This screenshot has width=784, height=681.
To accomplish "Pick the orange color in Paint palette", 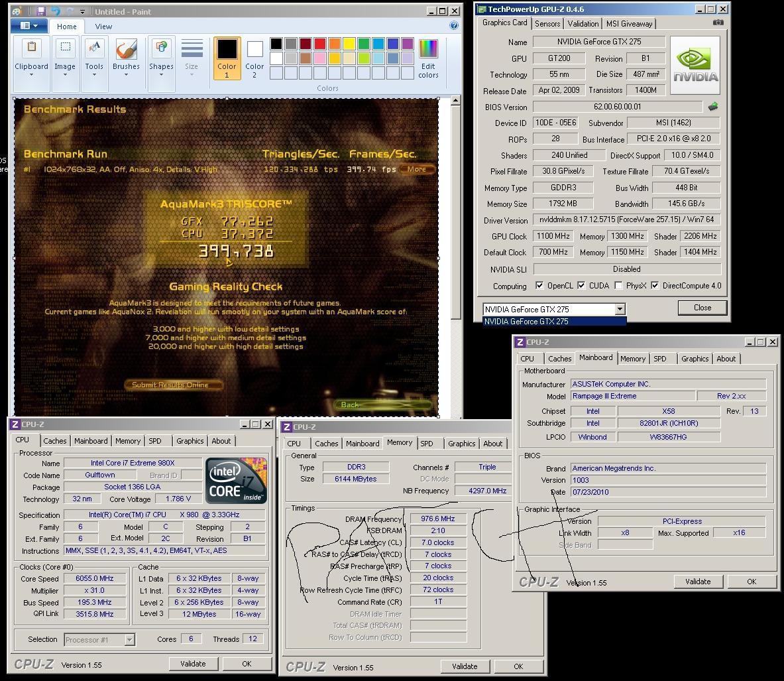I will (335, 44).
